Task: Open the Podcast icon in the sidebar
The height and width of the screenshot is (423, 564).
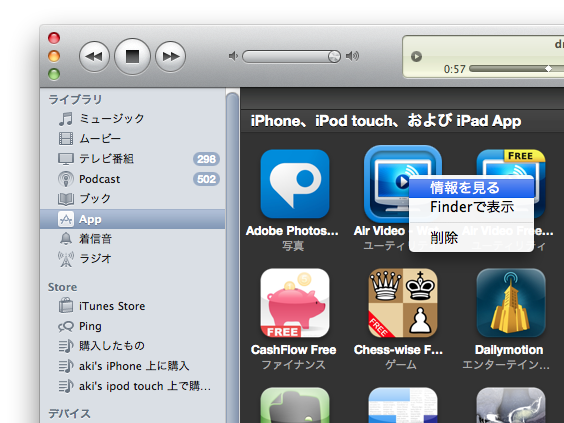Action: [x=66, y=179]
